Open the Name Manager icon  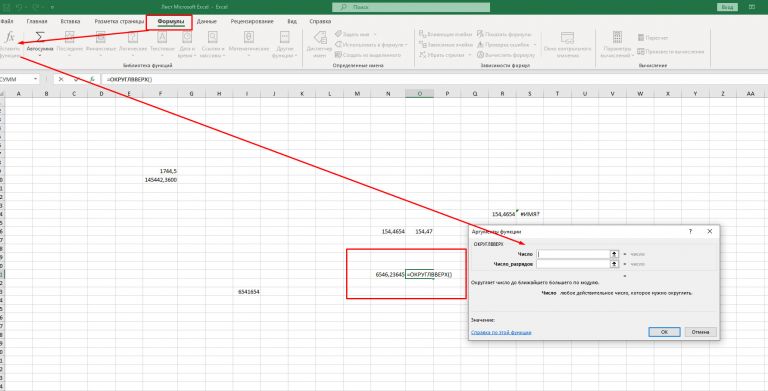319,37
